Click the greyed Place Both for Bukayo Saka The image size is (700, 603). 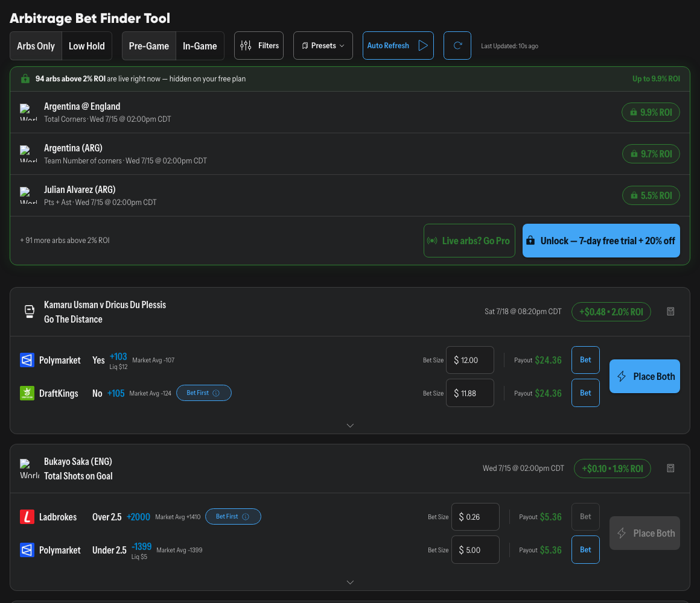tap(644, 533)
